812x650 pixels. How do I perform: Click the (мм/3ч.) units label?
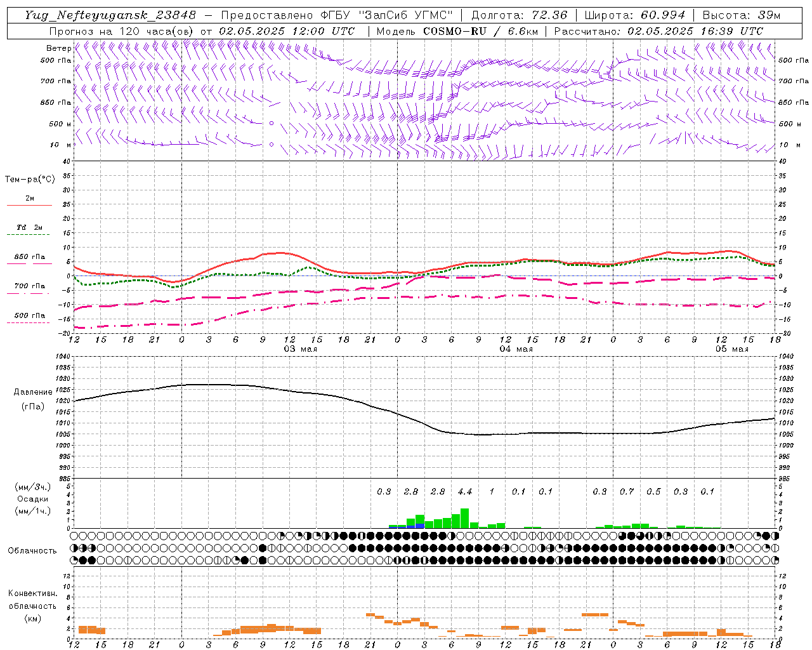(x=33, y=487)
